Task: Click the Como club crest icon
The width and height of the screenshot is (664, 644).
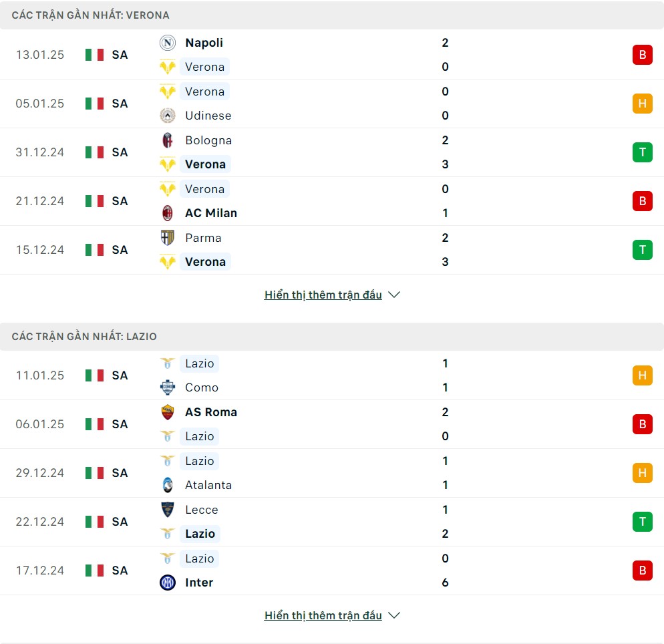Action: (168, 387)
